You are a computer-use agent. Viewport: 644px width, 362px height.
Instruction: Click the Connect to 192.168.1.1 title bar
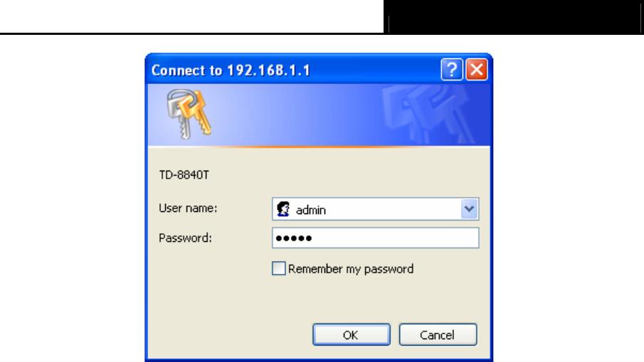click(x=292, y=70)
